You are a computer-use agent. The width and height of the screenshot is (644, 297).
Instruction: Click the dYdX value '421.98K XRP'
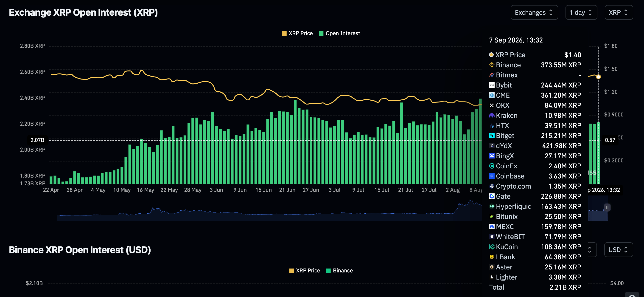coord(562,146)
